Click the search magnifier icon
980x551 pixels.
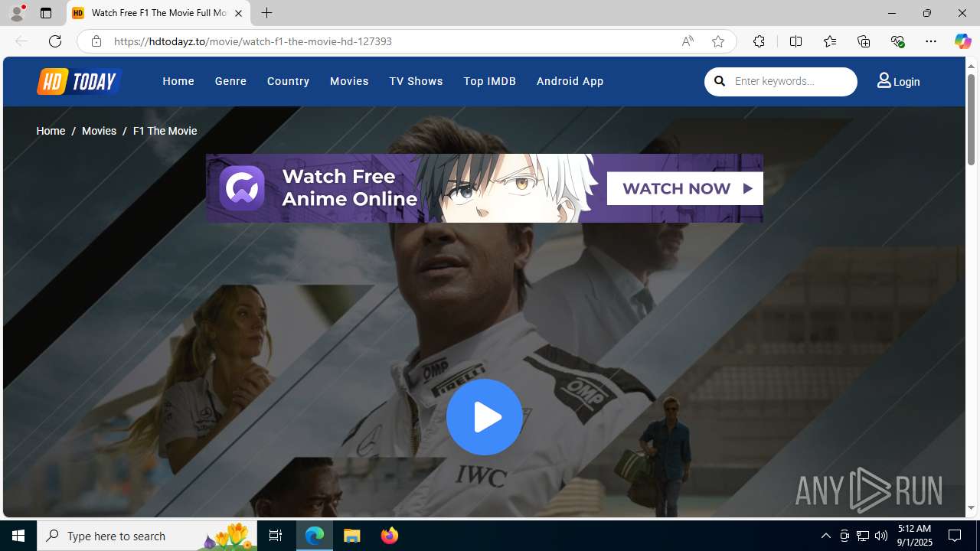[720, 81]
